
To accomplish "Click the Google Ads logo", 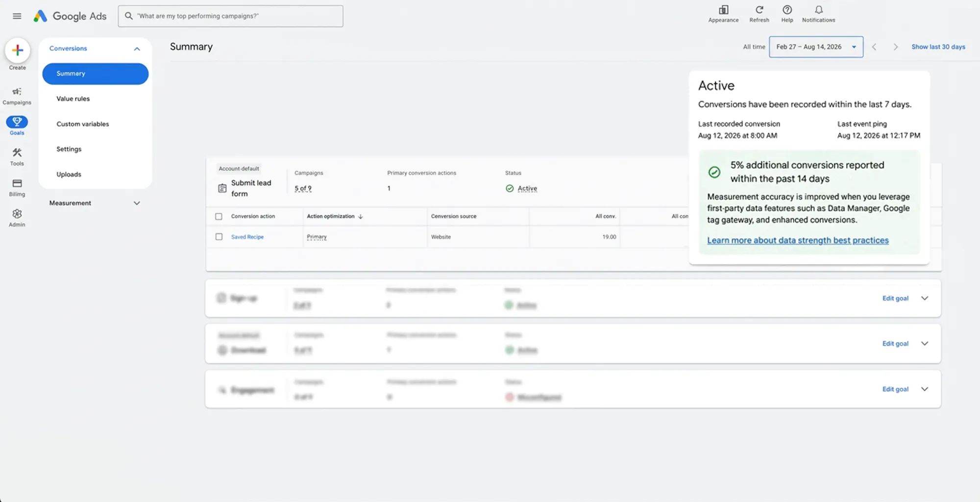I will point(70,16).
